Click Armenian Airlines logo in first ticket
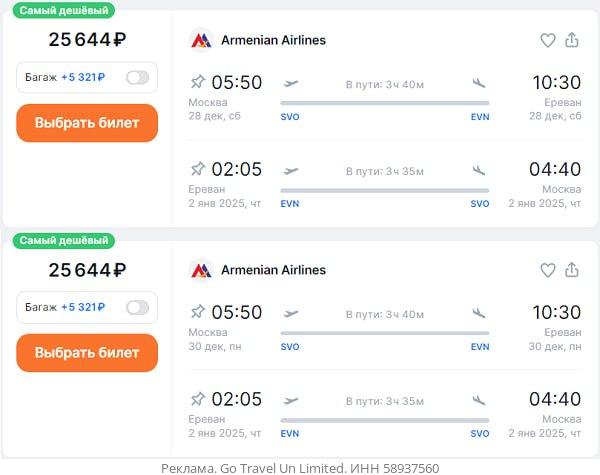Viewport: 600px width, 475px height. 201,40
